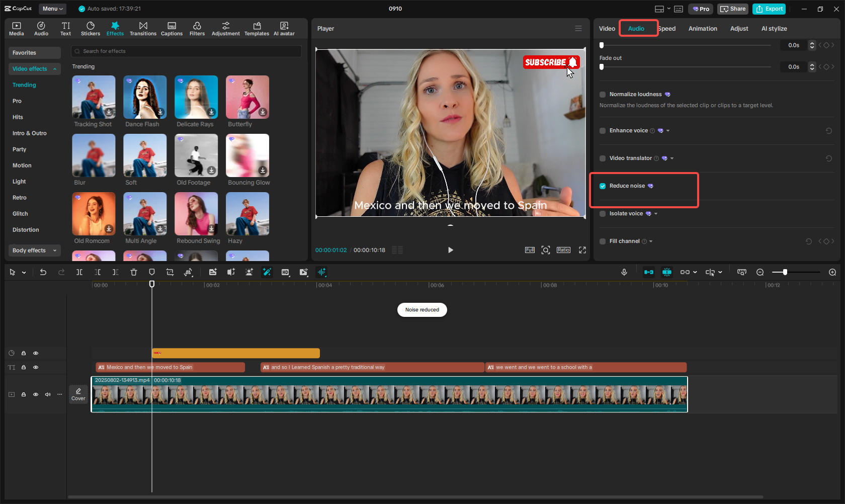Zoom in the timeline

[832, 272]
